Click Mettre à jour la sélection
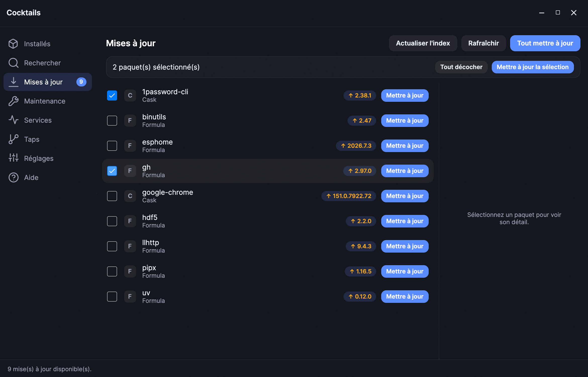Screen dimensions: 588x377 coord(532,67)
